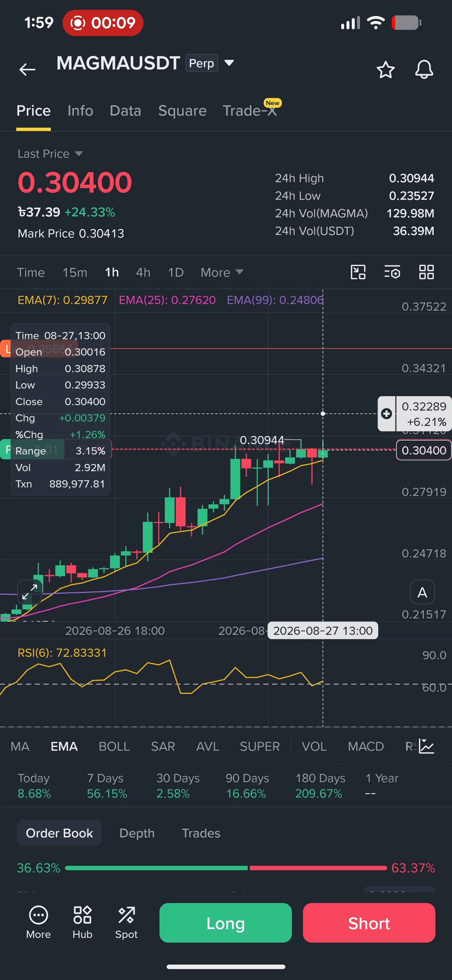
Task: Open indicator settings chart icon
Action: 427,746
